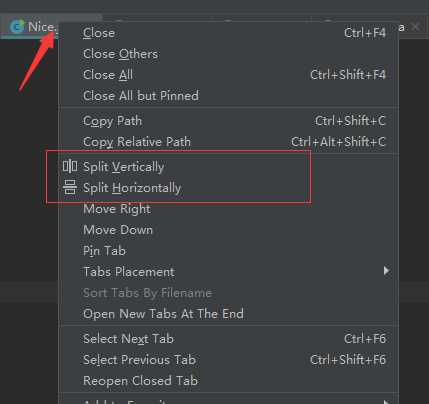Expand the Tabs Placement submenu arrow

tap(386, 271)
